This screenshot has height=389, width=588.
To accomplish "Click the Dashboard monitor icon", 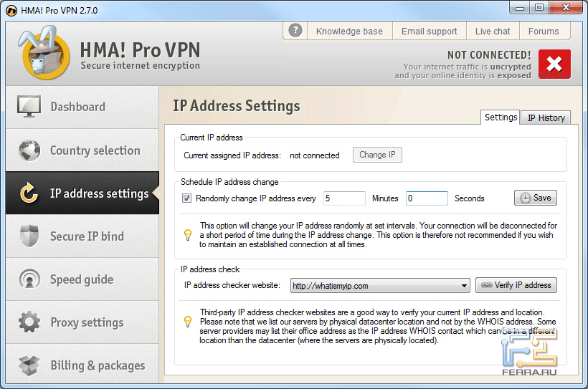I will coord(30,107).
